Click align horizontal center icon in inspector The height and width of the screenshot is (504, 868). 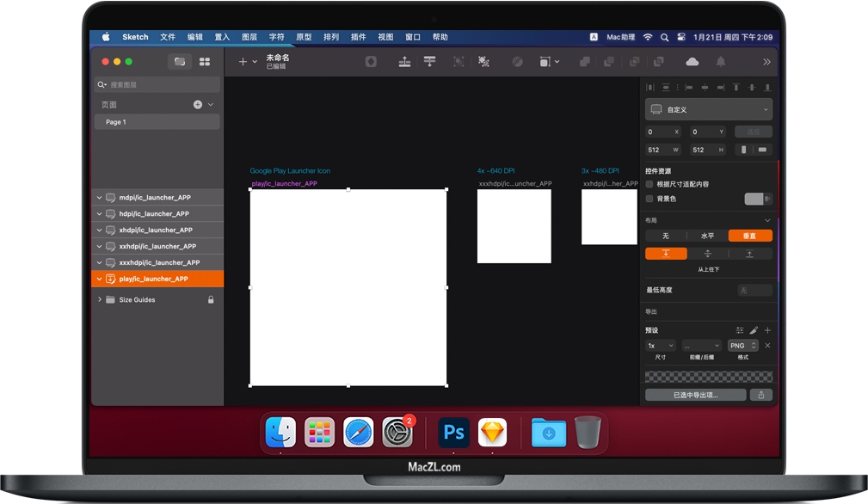705,88
